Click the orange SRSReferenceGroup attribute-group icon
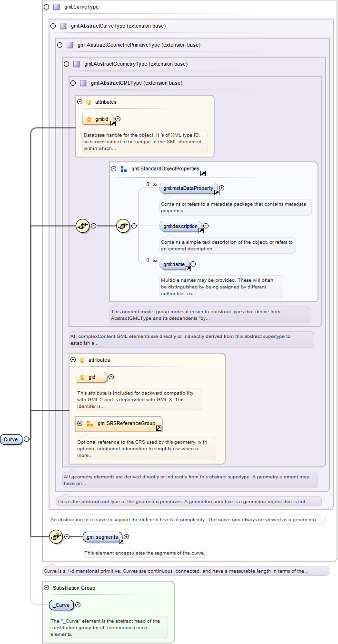Image resolution: width=338 pixels, height=644 pixels. coord(90,423)
